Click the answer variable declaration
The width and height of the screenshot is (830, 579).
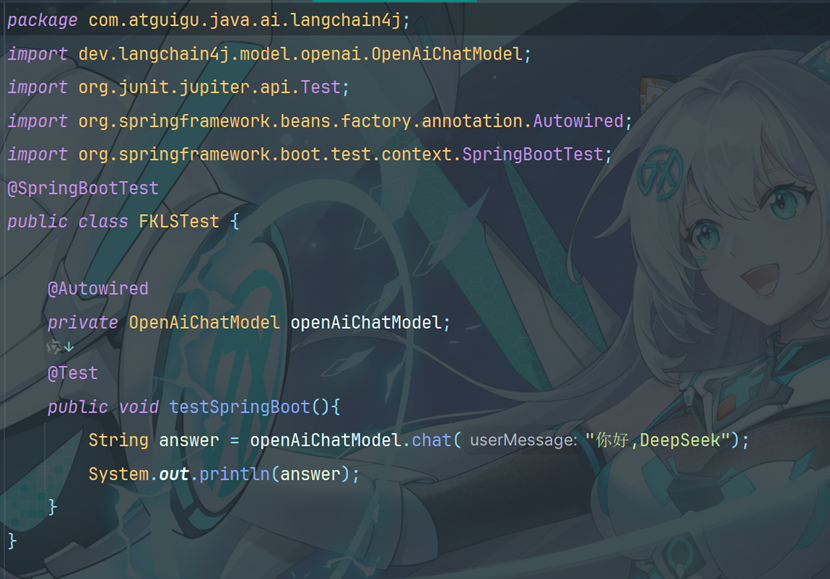189,440
